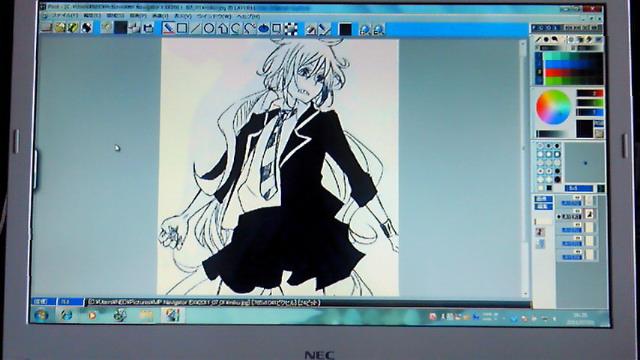Select the rectangle shape tool

pos(182,28)
